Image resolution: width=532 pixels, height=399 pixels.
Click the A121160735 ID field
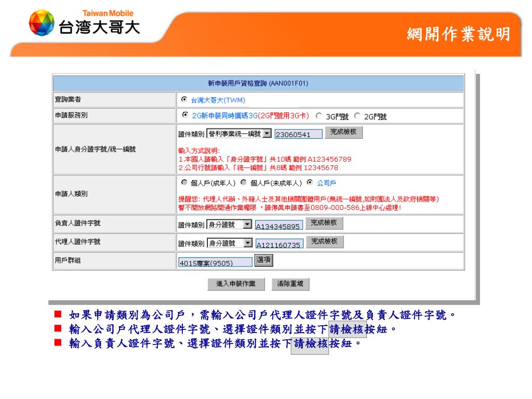(x=279, y=245)
